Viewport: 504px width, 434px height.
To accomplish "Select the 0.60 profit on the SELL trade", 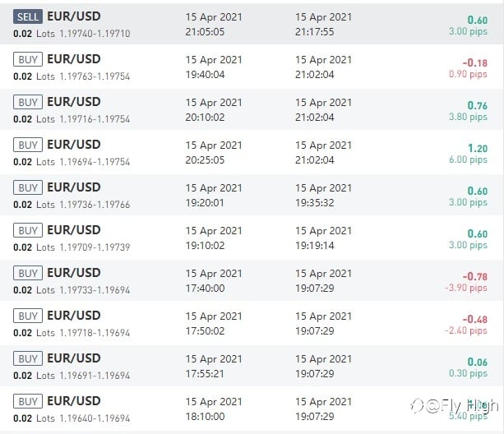I will 478,21.
